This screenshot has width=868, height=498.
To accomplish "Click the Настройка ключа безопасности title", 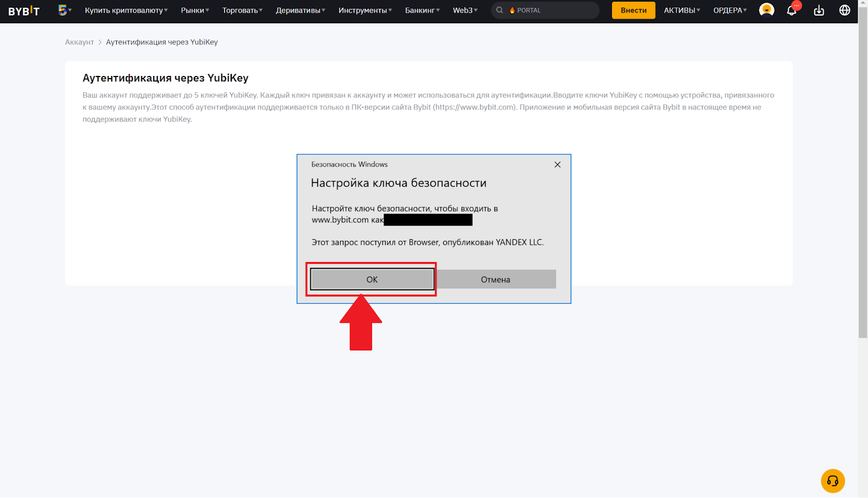I will click(399, 183).
